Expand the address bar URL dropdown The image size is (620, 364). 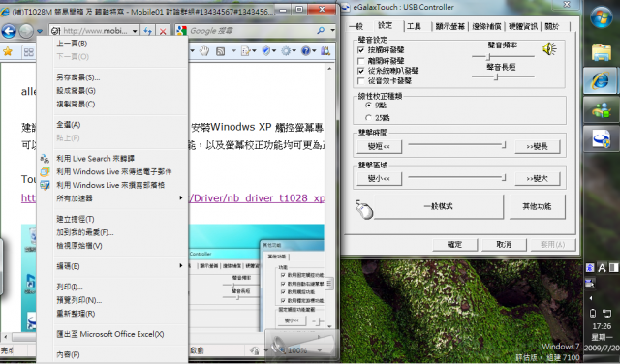[135, 31]
